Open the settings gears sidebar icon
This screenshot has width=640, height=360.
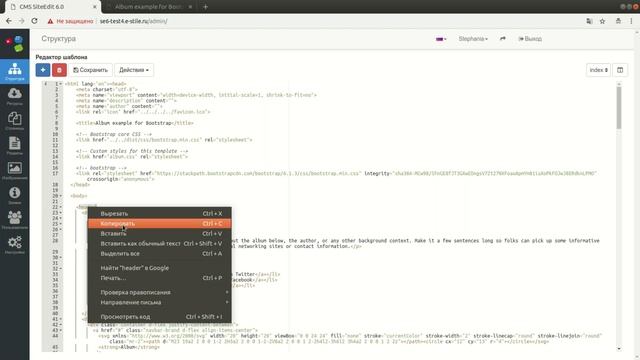tap(15, 245)
